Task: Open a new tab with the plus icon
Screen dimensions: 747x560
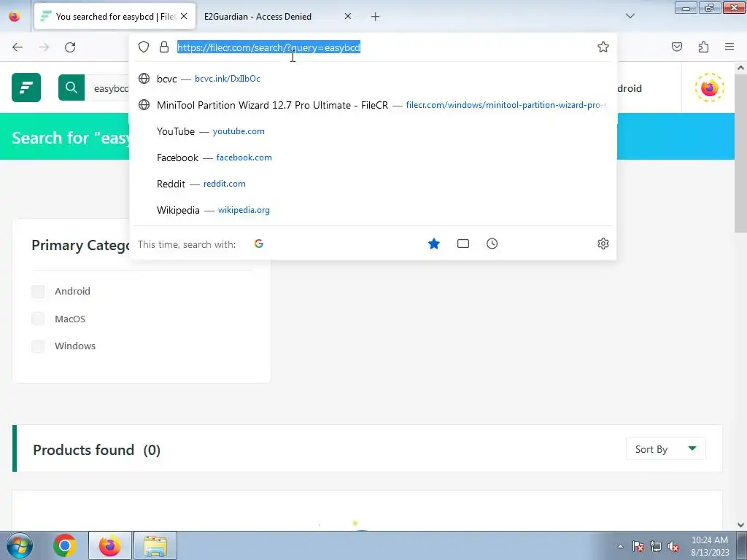Action: coord(376,17)
